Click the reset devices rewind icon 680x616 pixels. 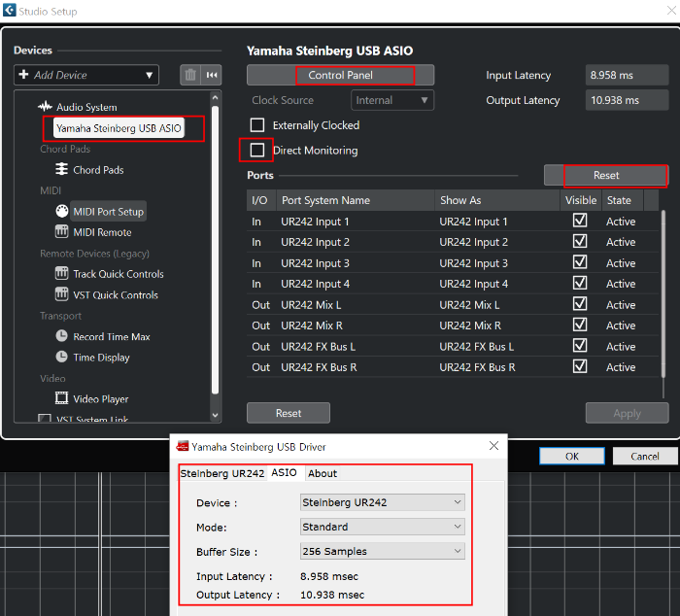(x=212, y=75)
